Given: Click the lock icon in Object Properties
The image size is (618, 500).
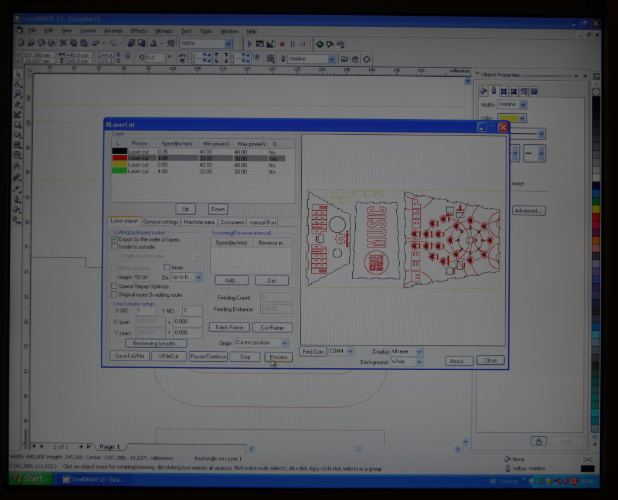Looking at the screenshot, I should 538,441.
